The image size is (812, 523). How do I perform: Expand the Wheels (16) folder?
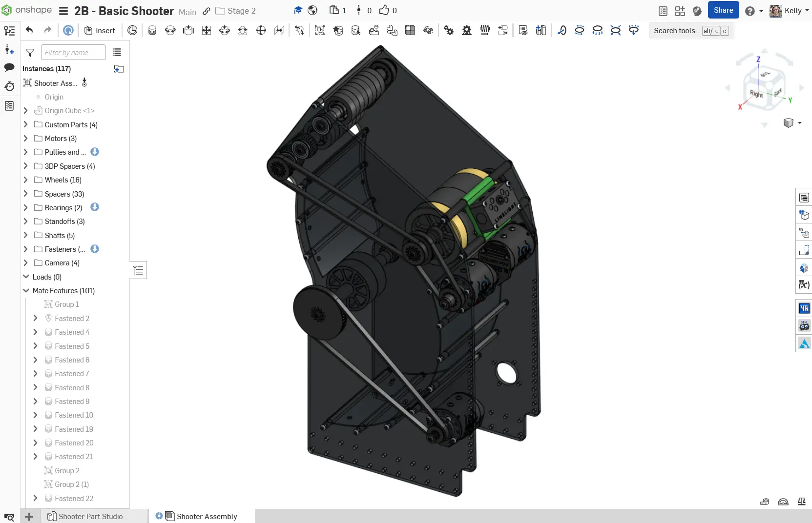(x=26, y=180)
